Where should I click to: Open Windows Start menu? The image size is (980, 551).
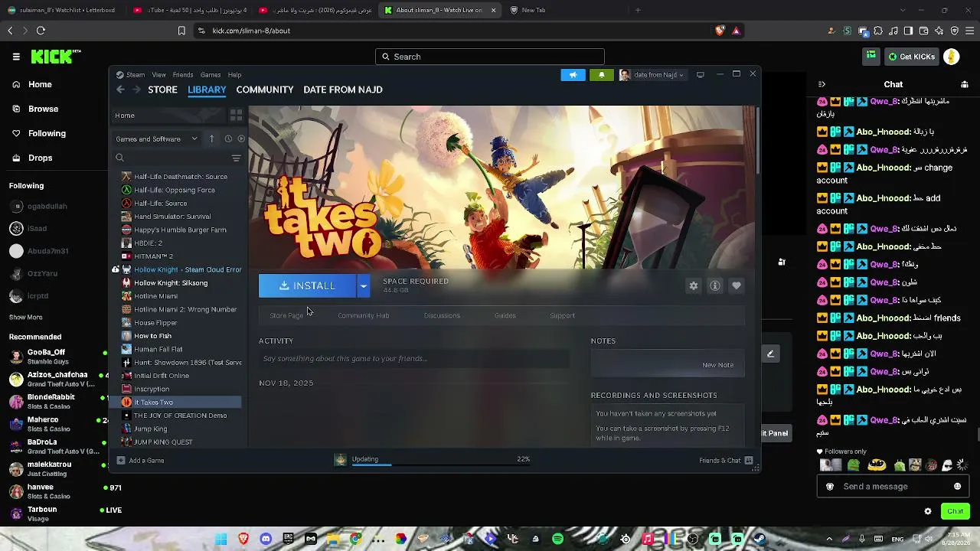pos(221,539)
